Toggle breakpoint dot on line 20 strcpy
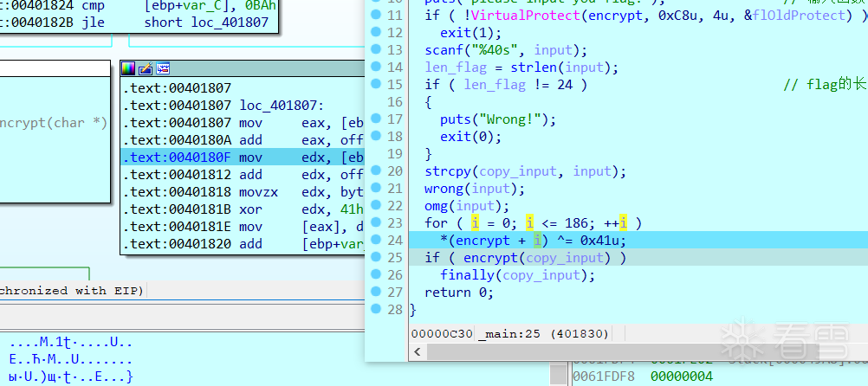868x386 pixels. [x=377, y=170]
